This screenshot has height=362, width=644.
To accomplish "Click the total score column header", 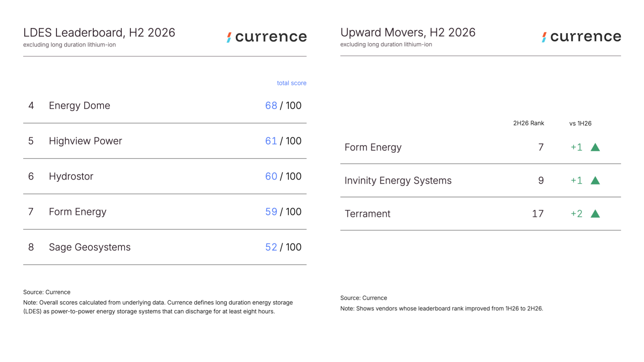I will point(291,83).
